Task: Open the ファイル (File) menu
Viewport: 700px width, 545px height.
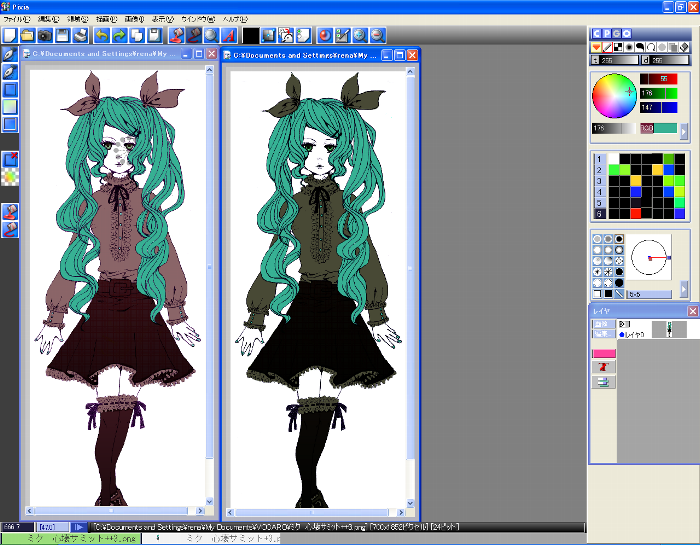Action: 17,19
